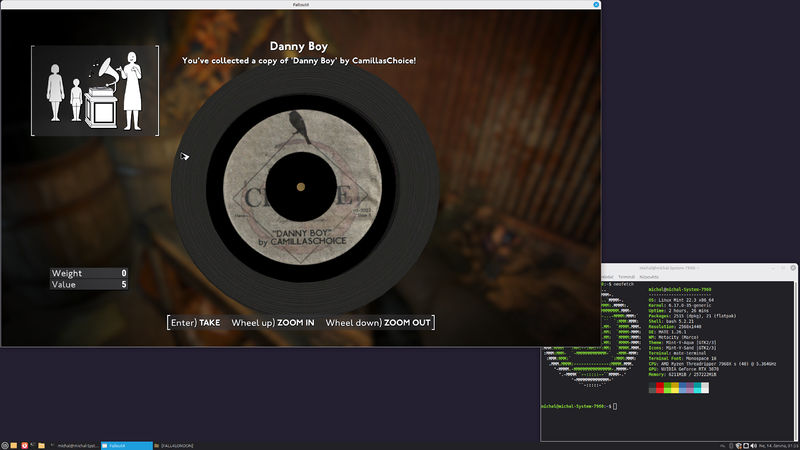Click the Enter) TAKE button

point(195,322)
